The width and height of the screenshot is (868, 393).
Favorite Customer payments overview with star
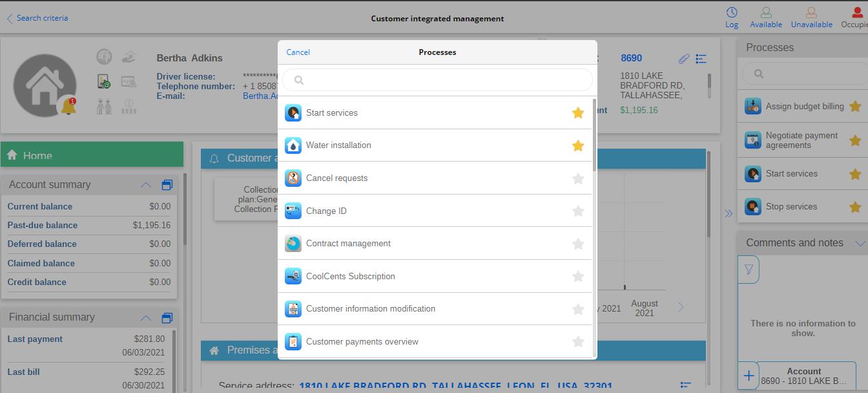pyautogui.click(x=578, y=342)
